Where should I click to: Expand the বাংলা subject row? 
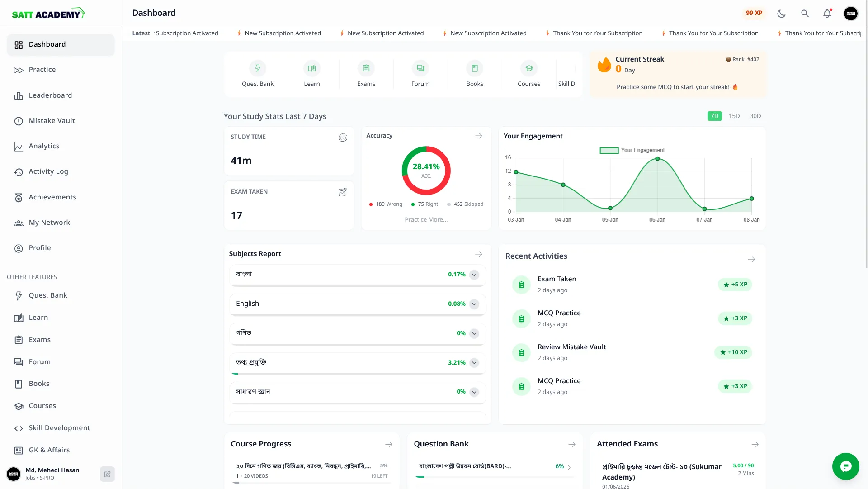(474, 275)
